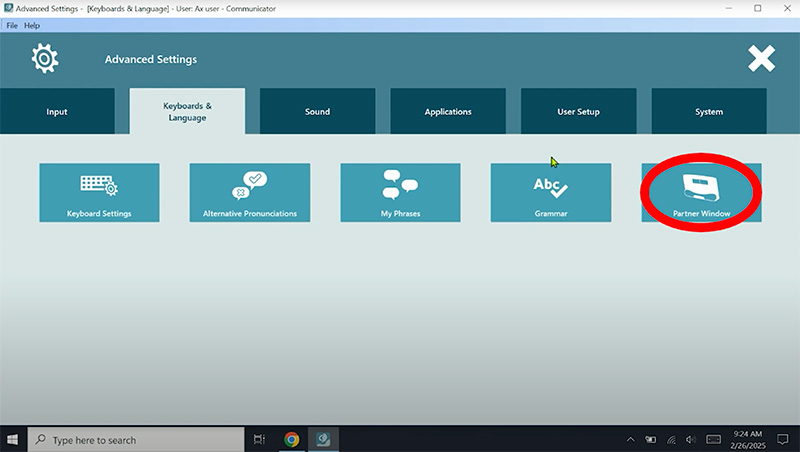Open the My Phrases tile
This screenshot has width=800, height=452.
400,192
